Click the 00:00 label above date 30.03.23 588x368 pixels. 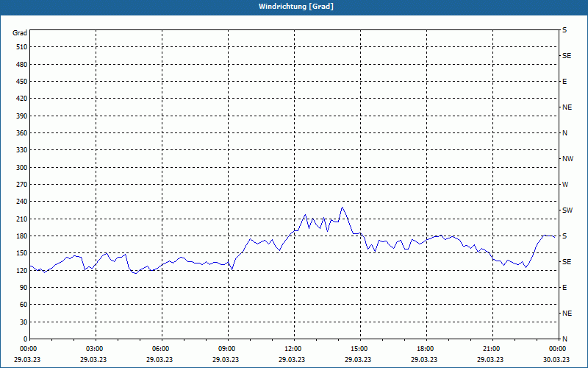click(559, 349)
